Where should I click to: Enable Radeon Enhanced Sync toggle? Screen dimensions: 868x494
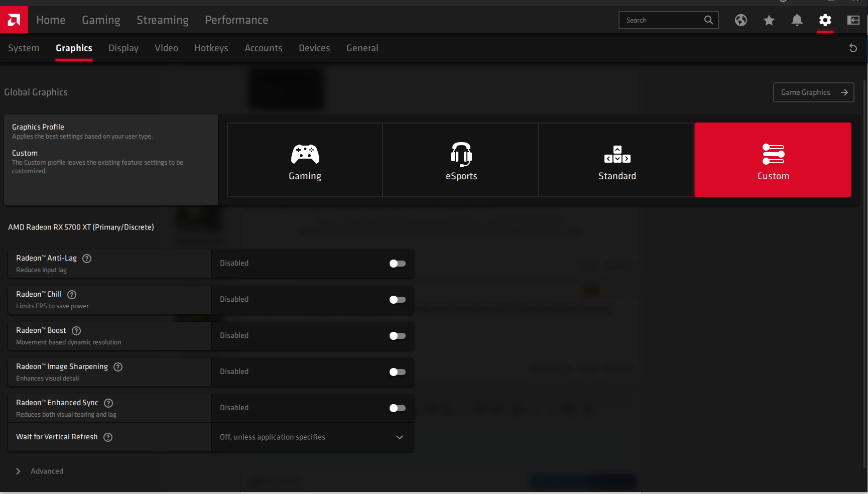[398, 408]
